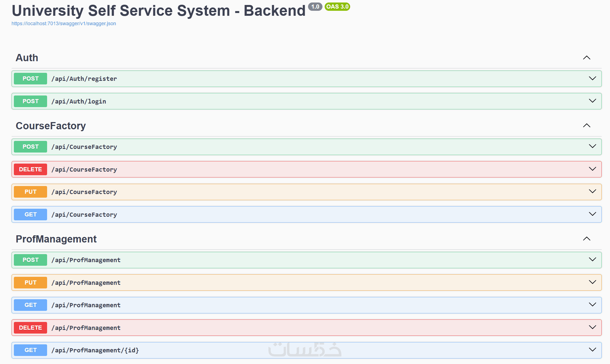
Task: Click the OAS 3.0 version badge
Action: (337, 7)
